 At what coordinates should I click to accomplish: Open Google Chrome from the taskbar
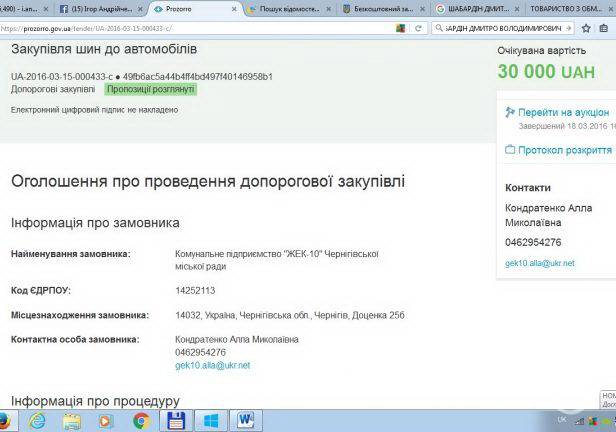click(x=141, y=420)
